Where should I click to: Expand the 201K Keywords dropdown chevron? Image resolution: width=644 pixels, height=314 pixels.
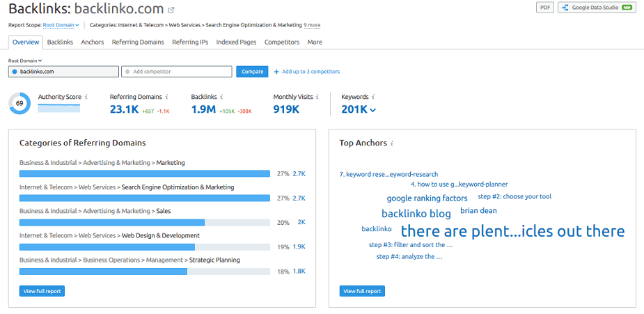[372, 110]
